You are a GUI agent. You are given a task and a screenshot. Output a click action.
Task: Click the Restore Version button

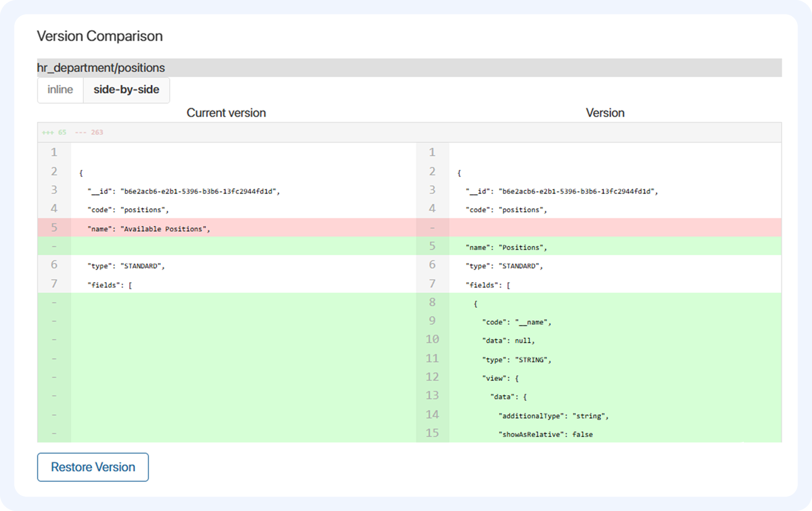click(x=93, y=467)
